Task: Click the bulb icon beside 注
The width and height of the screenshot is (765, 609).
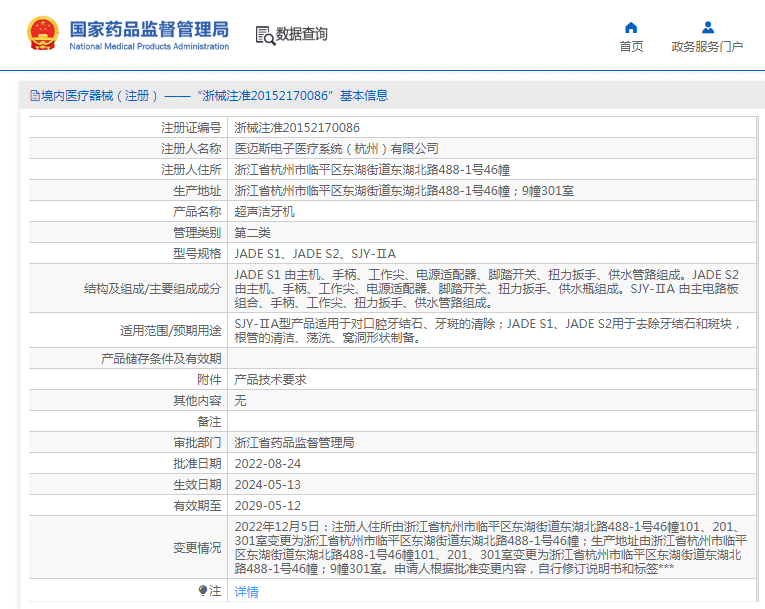Action: pos(203,590)
